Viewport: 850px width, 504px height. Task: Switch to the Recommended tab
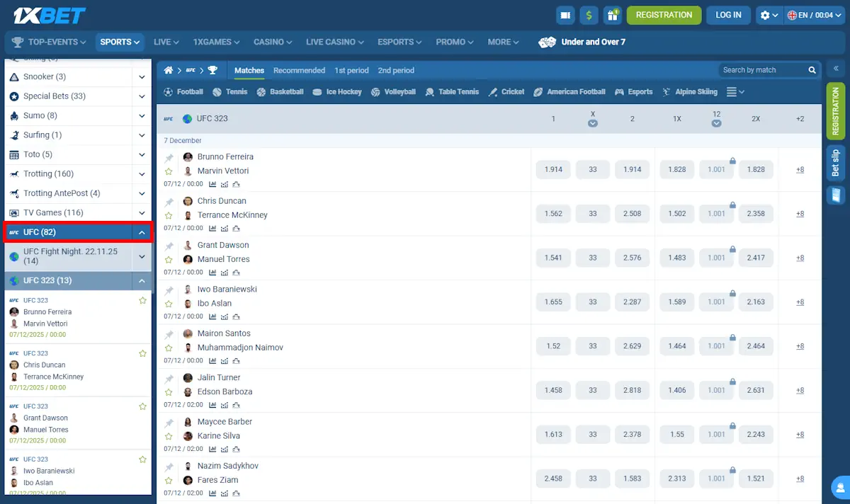[x=299, y=70]
